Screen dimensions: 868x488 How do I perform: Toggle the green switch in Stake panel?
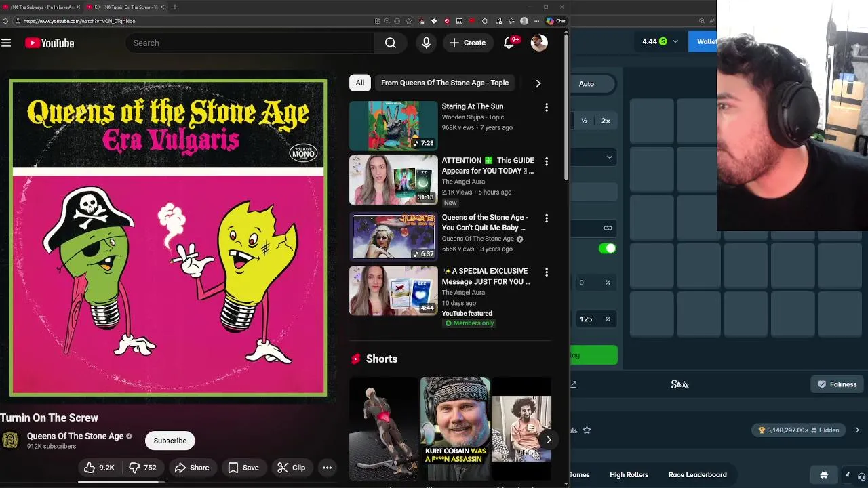(608, 249)
